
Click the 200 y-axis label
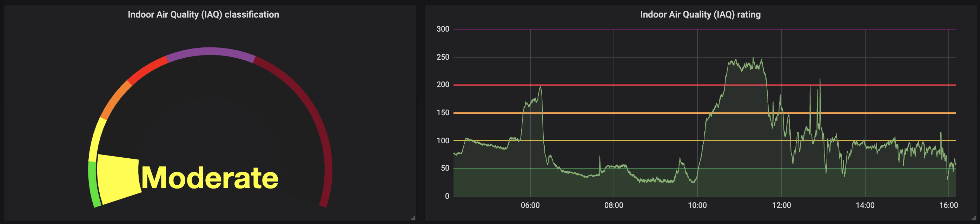tap(443, 85)
